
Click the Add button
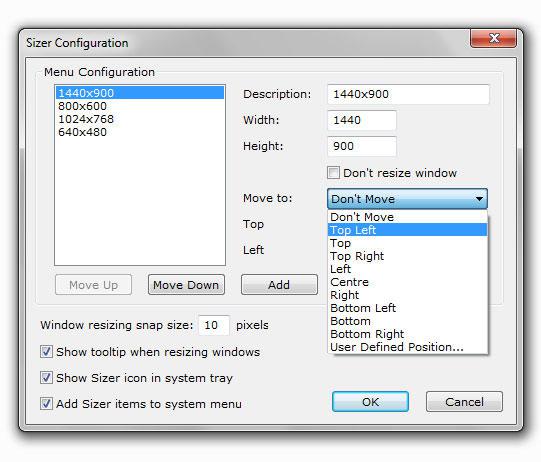[x=279, y=285]
